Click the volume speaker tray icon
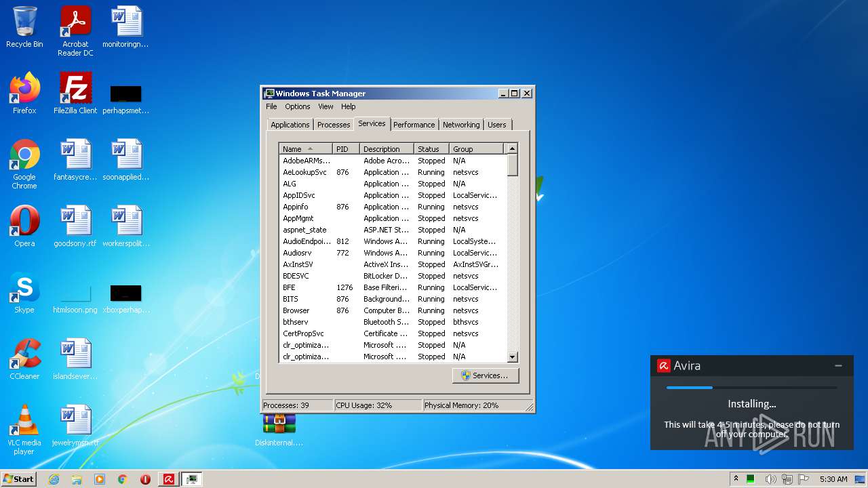Viewport: 868px width, 488px height. click(770, 479)
